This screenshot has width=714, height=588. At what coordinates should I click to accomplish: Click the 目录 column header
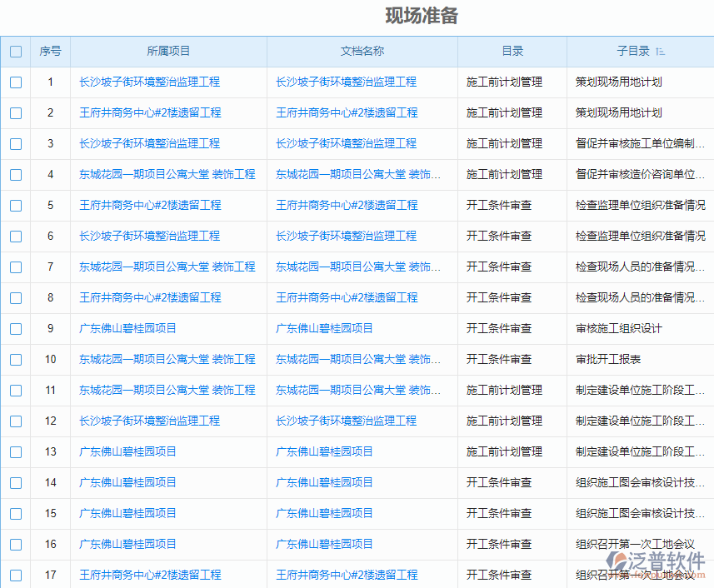pyautogui.click(x=512, y=51)
